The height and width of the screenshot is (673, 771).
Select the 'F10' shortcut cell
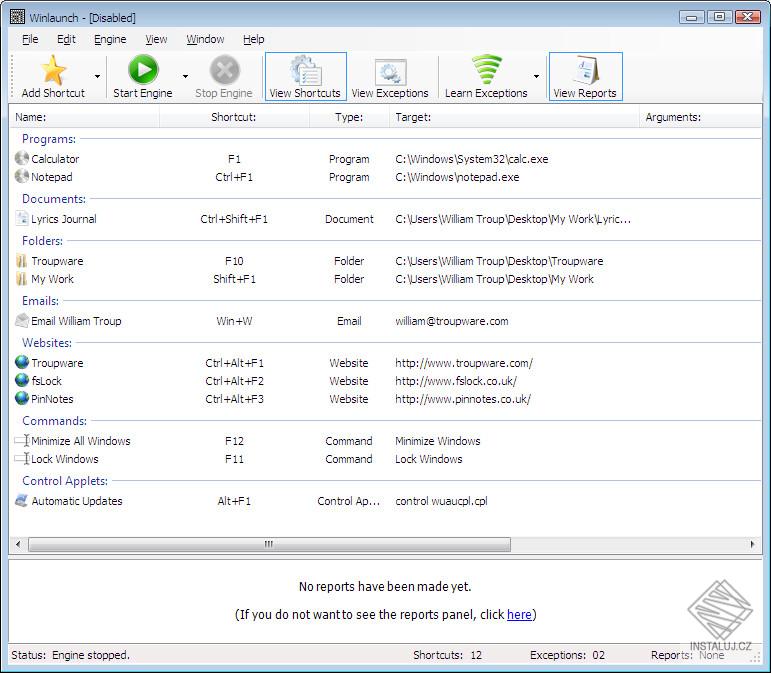click(234, 261)
